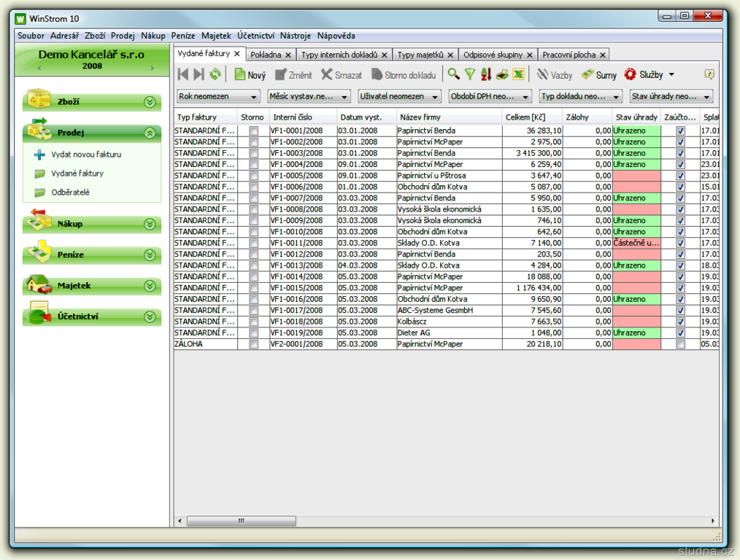Click the Celkem [Kč] column header
The image size is (740, 560).
click(x=525, y=117)
